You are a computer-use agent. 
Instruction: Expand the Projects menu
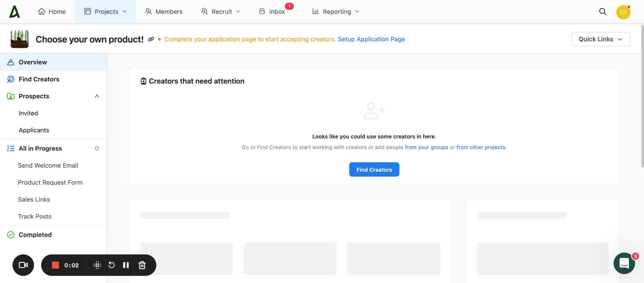(105, 12)
